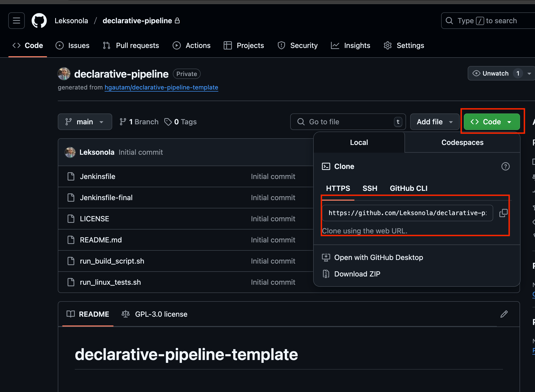This screenshot has width=535, height=392.
Task: Click the pencil edit README icon
Action: coord(504,314)
